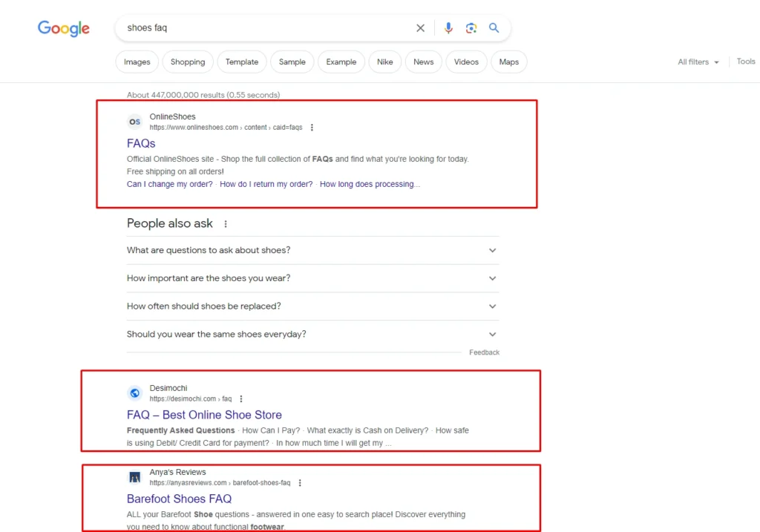Viewport: 760px width, 532px height.
Task: Start voice search with microphone icon
Action: click(x=448, y=28)
